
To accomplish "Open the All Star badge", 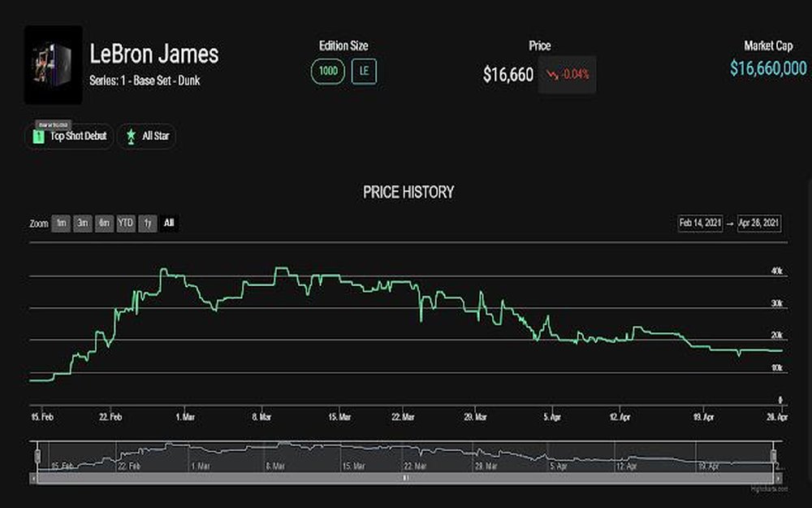I will [x=147, y=137].
